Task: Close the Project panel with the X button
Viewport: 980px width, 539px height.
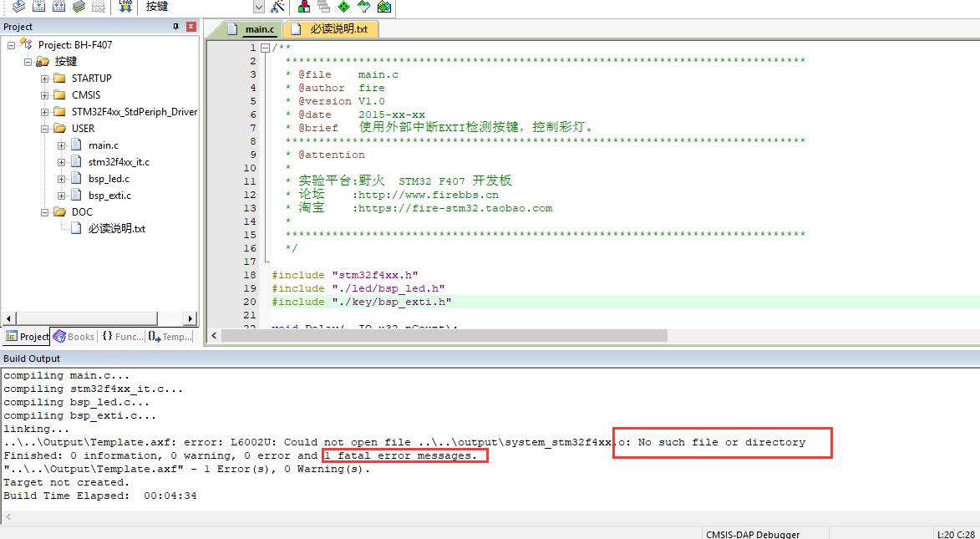Action: click(x=190, y=27)
